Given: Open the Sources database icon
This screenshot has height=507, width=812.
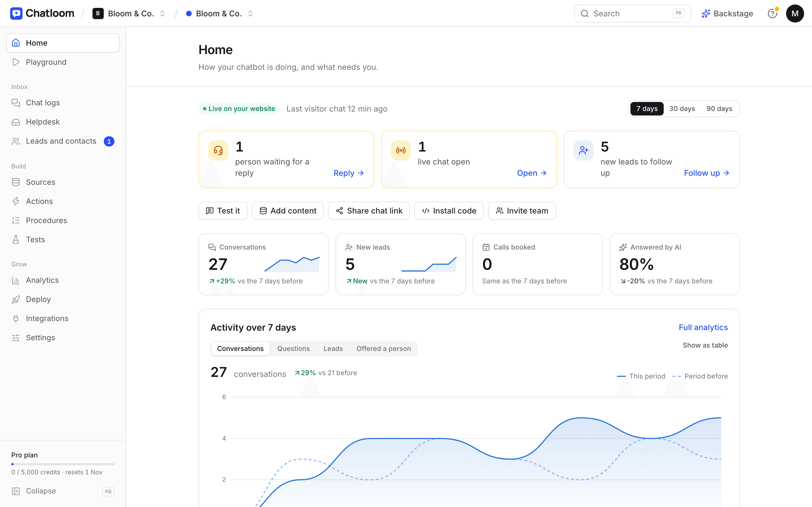Looking at the screenshot, I should coord(16,182).
